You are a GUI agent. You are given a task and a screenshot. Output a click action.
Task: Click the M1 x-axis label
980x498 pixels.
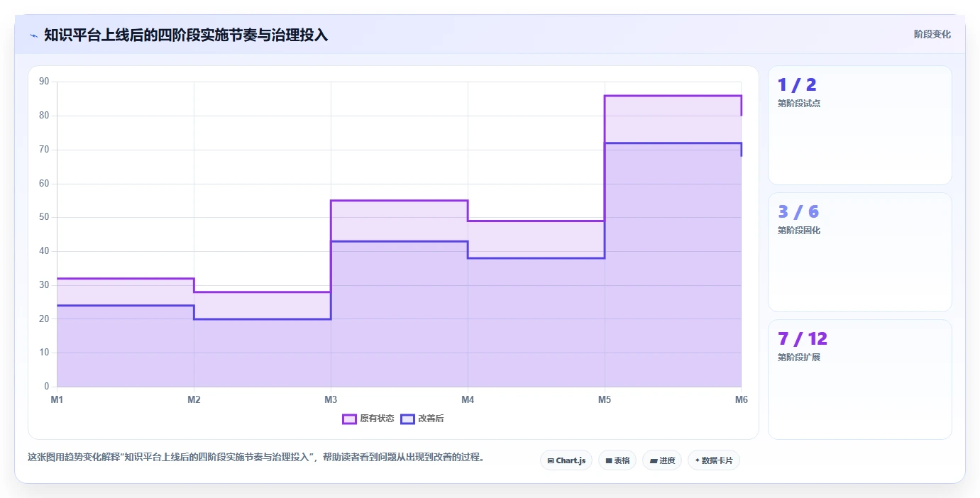tap(57, 399)
